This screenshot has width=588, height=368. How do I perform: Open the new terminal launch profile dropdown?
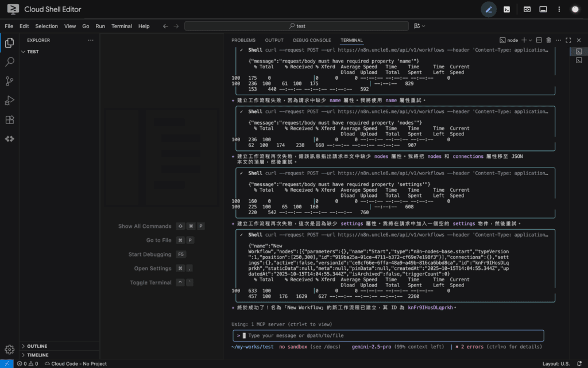(x=530, y=40)
